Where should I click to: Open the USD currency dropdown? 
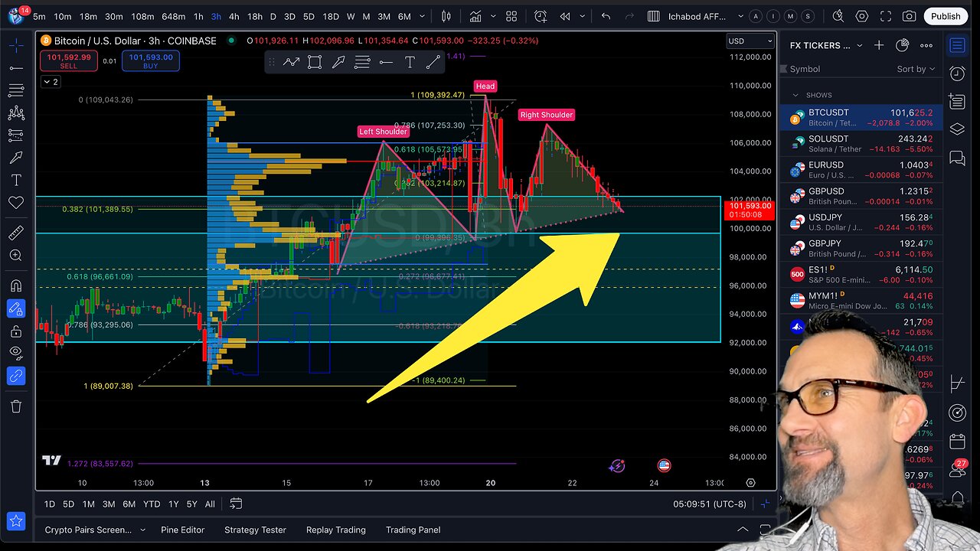(x=750, y=41)
